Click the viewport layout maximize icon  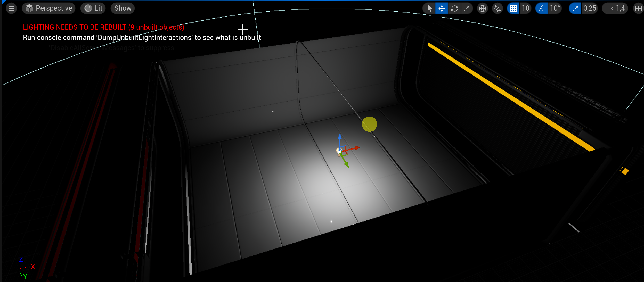[x=638, y=9]
